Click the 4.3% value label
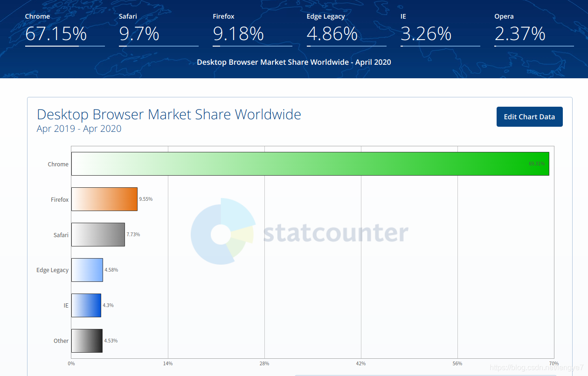 point(108,305)
